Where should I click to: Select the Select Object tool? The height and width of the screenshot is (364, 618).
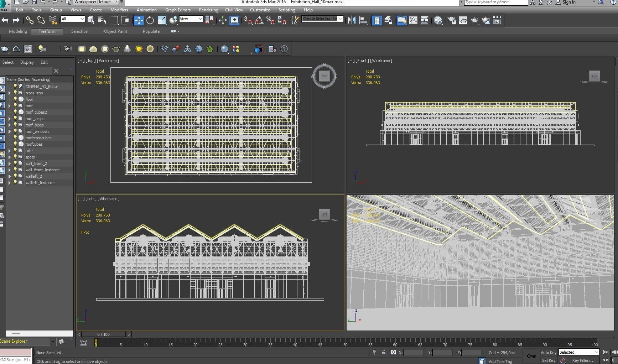point(91,20)
